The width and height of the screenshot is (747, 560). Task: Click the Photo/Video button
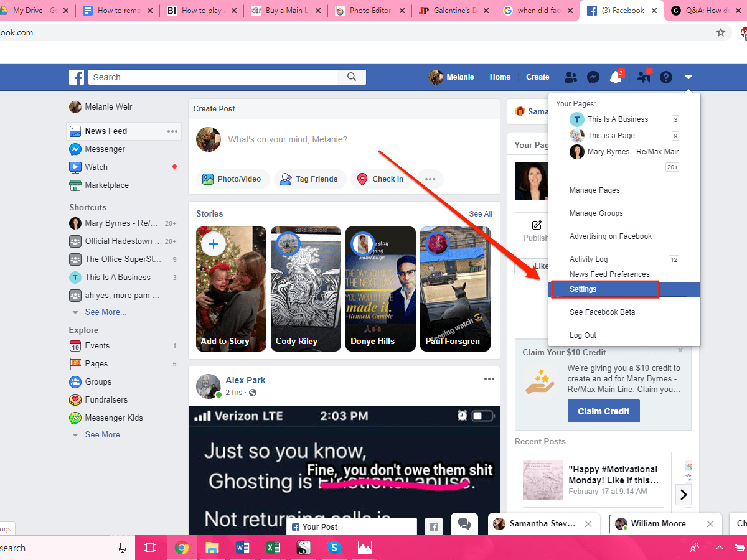pos(233,179)
